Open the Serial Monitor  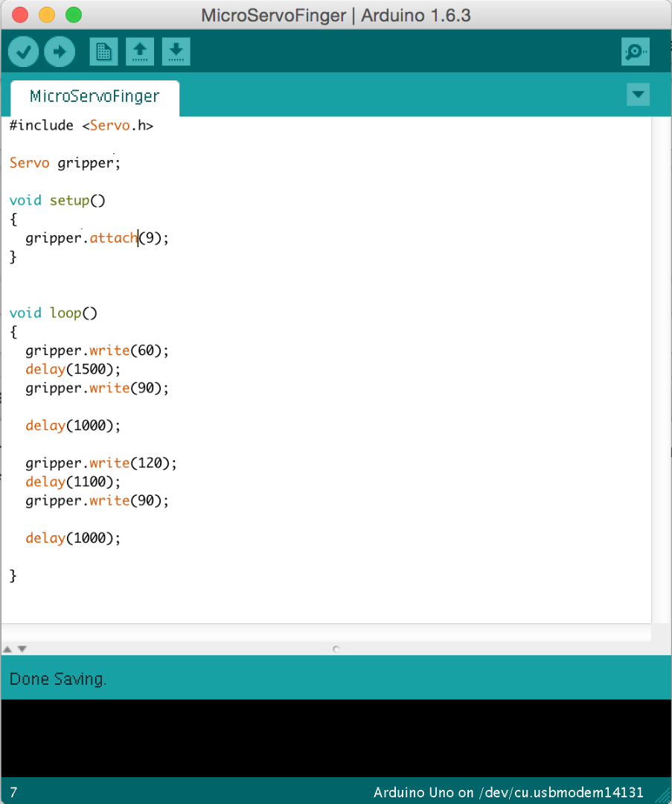coord(636,51)
